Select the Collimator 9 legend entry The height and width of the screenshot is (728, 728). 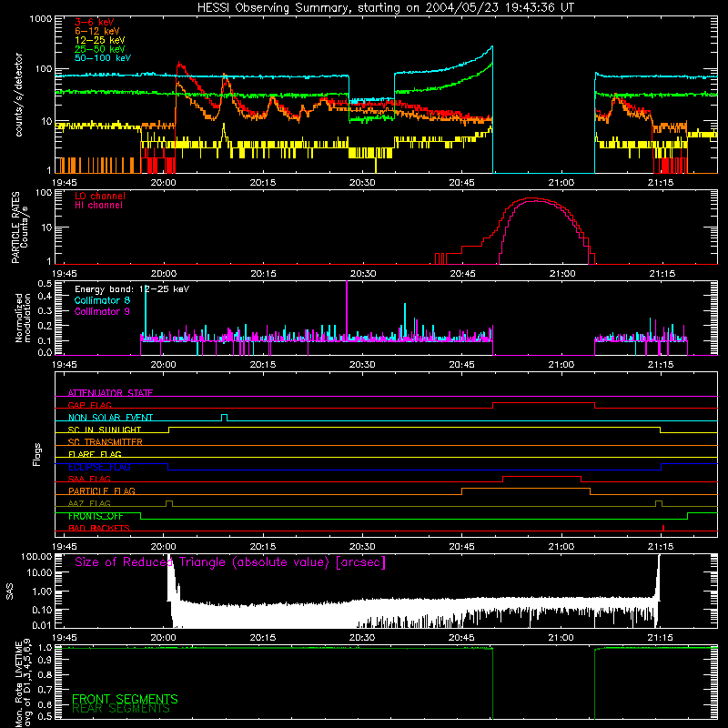pos(102,311)
